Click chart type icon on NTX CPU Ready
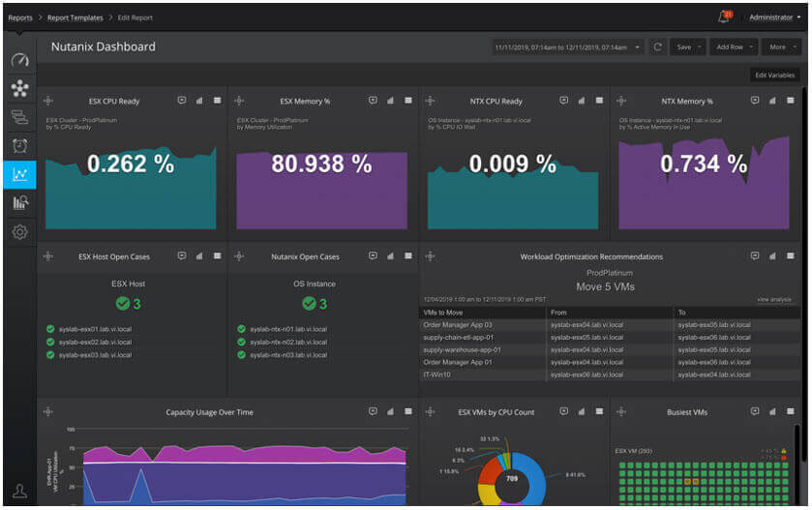 [x=582, y=100]
